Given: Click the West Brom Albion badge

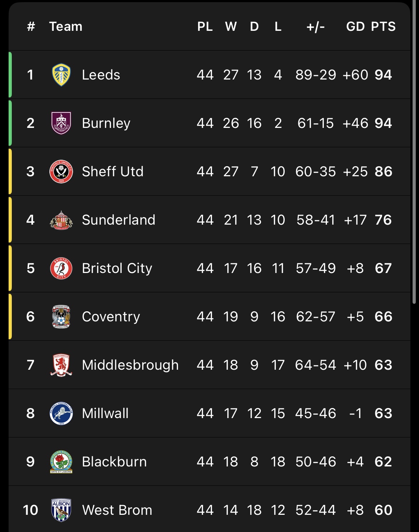Looking at the screenshot, I should pos(61,510).
